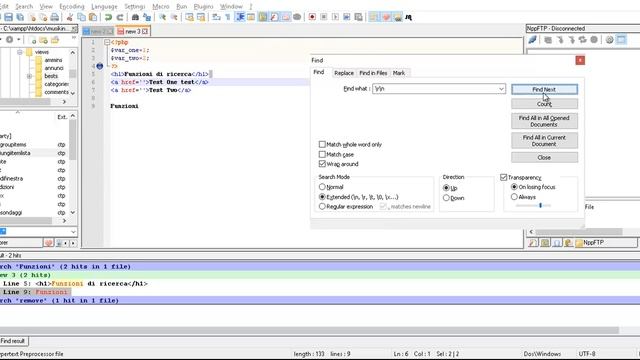Screen dimensions: 640x360
Task: Open the Encoding menu
Action: pyautogui.click(x=72, y=7)
